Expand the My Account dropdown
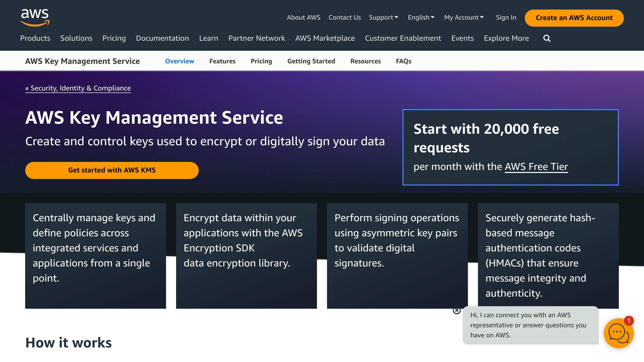The width and height of the screenshot is (644, 362). 464,18
